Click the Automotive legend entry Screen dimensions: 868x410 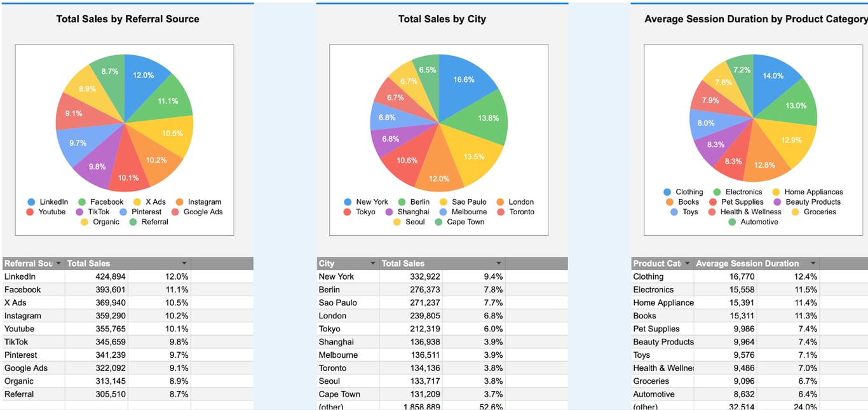(753, 222)
